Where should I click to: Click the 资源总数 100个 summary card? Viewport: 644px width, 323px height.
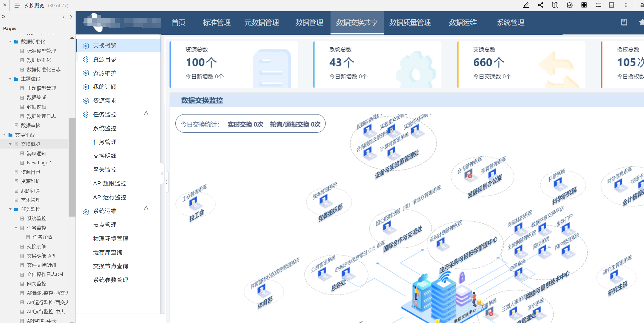(x=234, y=64)
